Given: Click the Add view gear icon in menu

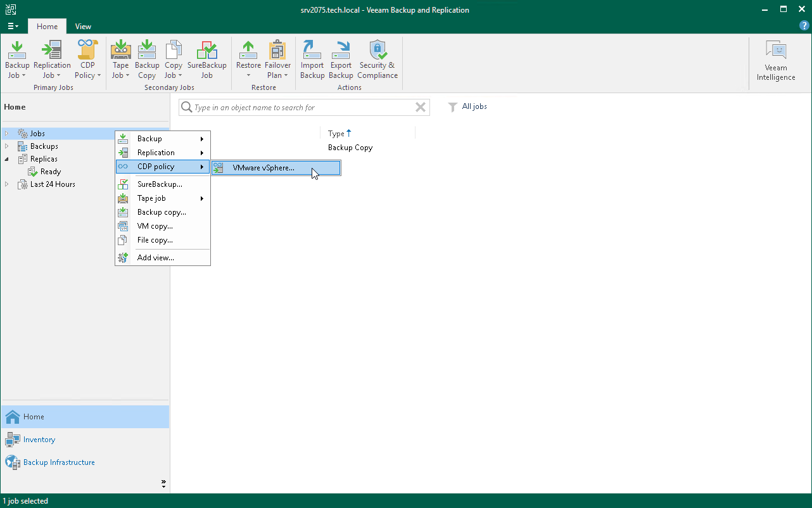Looking at the screenshot, I should [123, 258].
